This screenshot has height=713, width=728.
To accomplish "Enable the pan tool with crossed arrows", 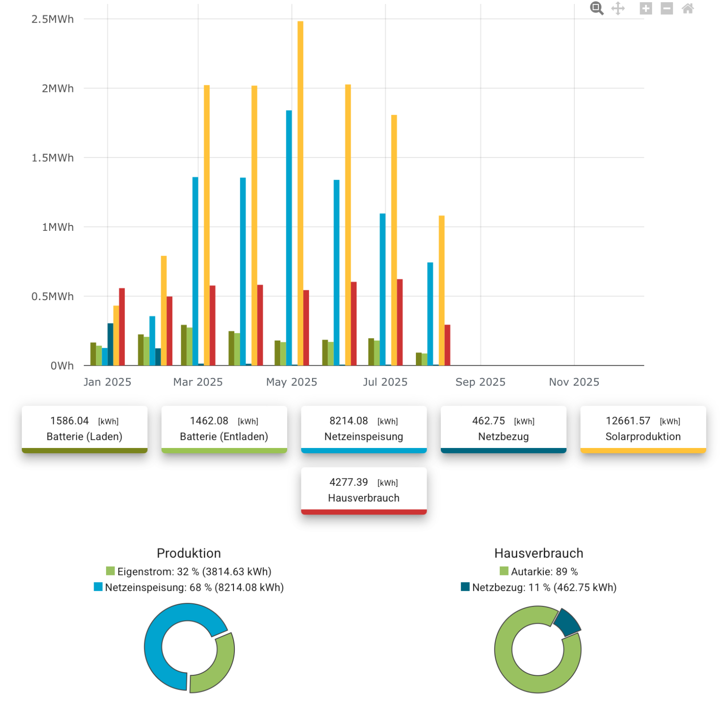I will click(618, 8).
